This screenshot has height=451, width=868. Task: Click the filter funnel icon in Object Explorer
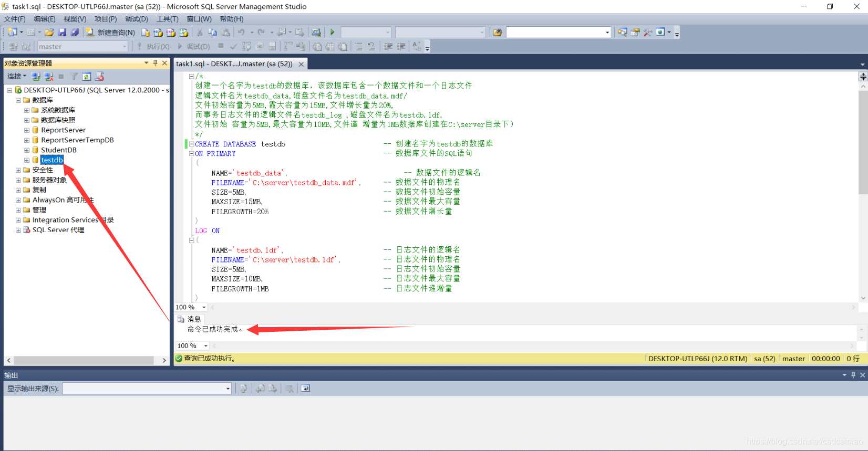click(x=74, y=76)
